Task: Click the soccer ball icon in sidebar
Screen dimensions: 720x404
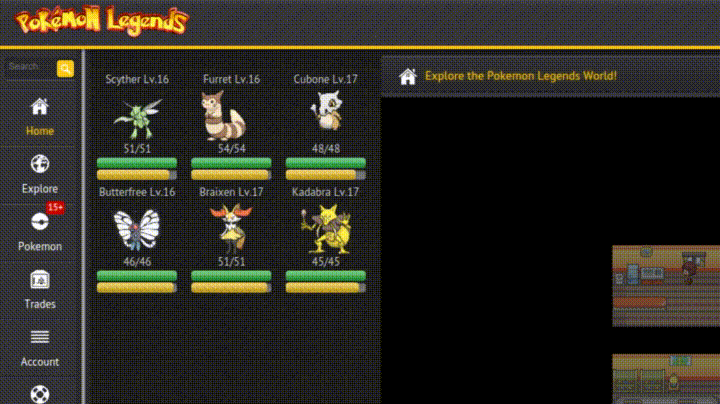Action: click(x=39, y=394)
